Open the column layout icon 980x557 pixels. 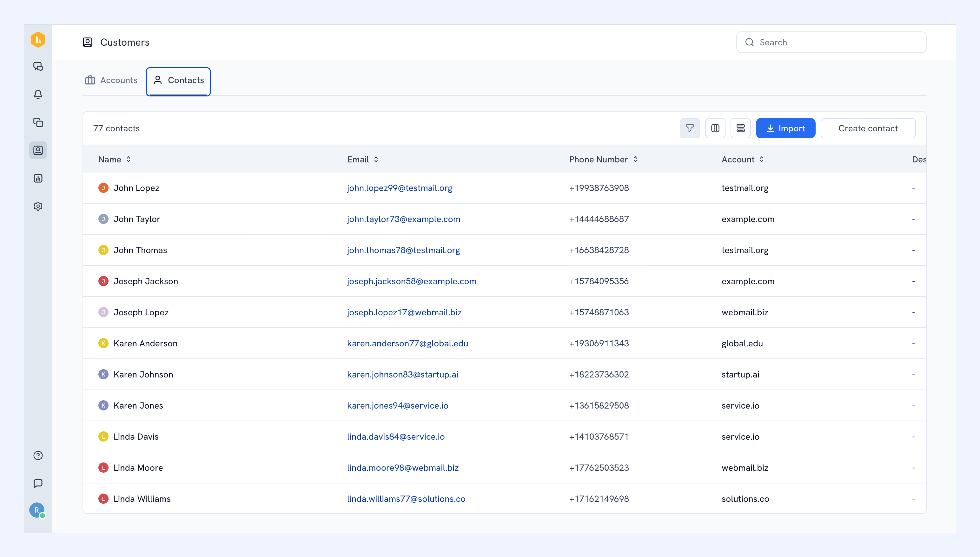point(715,128)
